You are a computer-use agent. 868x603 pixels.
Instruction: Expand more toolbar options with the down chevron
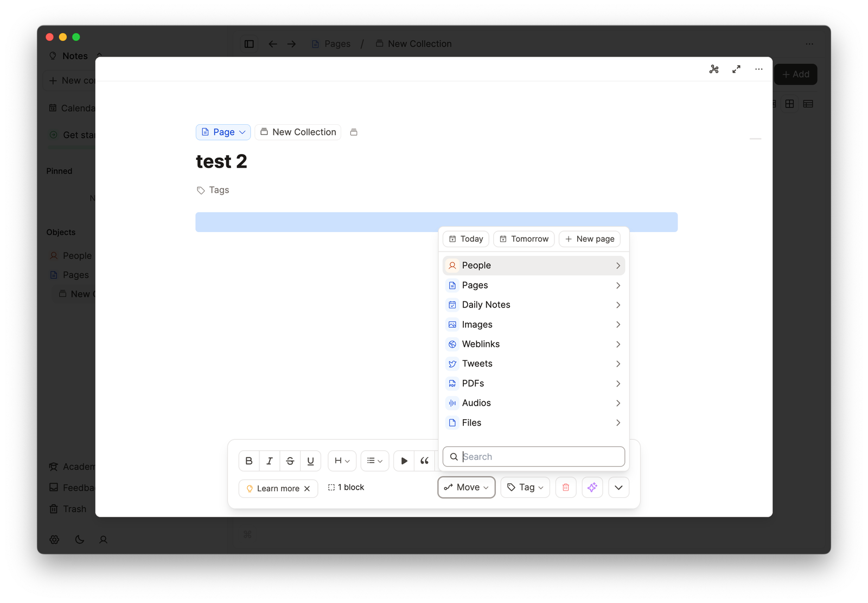618,487
